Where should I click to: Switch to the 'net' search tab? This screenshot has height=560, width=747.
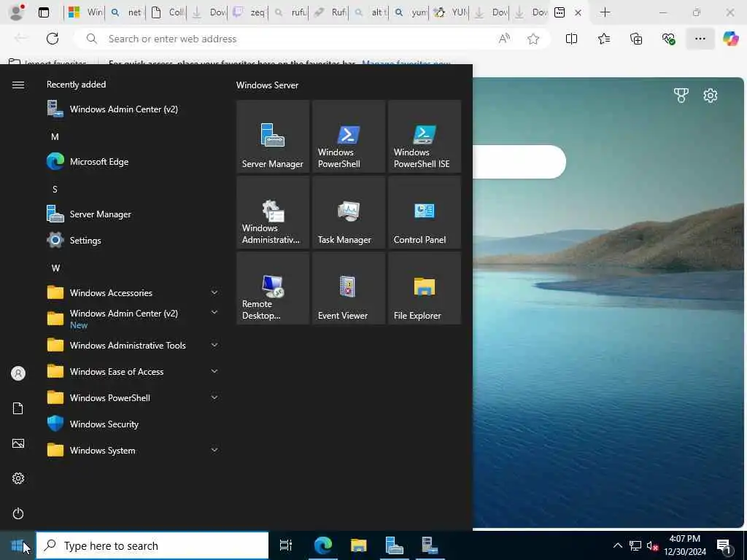125,12
